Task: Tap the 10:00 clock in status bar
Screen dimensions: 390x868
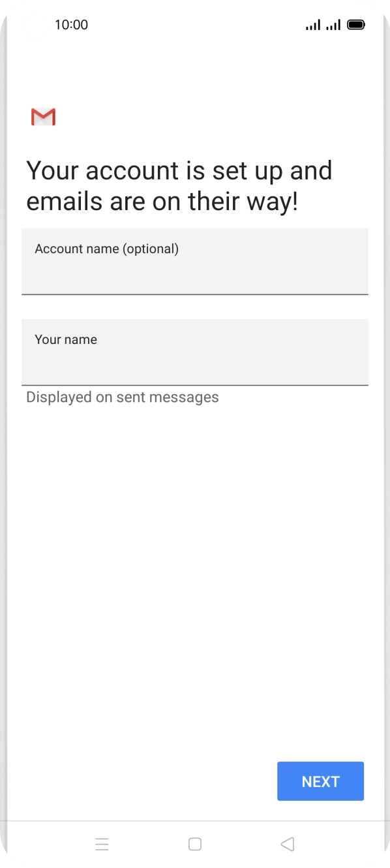Action: click(x=70, y=25)
